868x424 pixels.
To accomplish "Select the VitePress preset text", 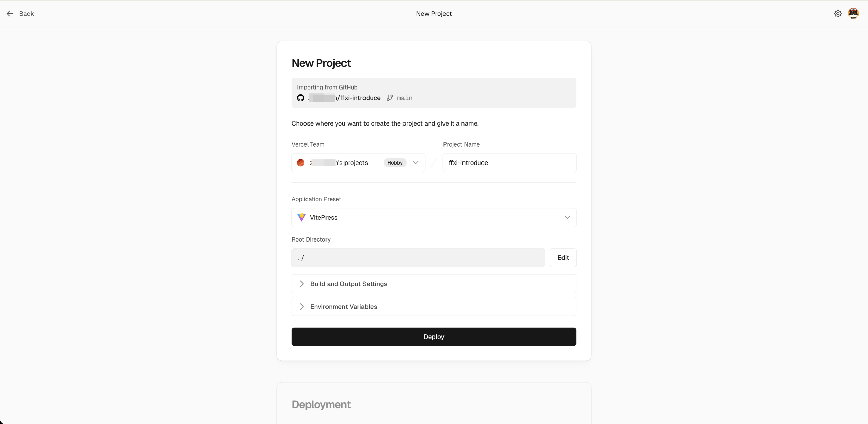I will click(x=323, y=217).
